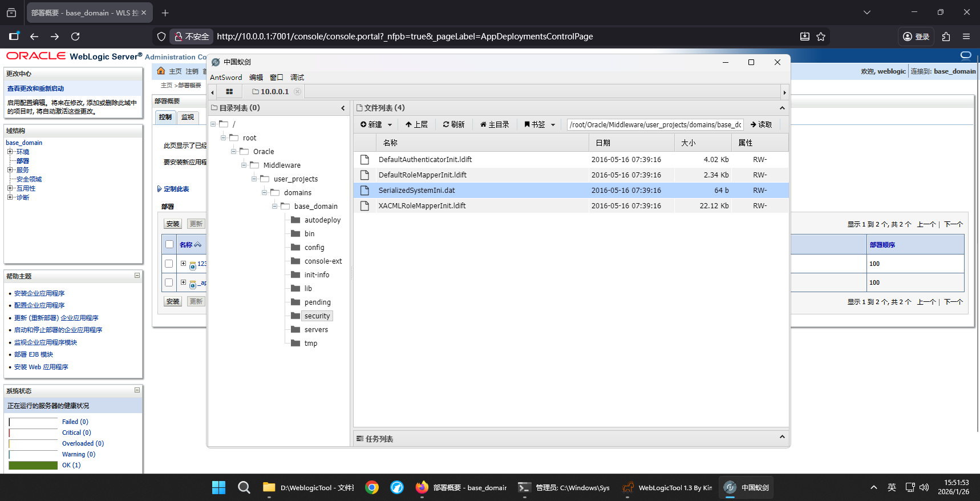Click the green OK health bar

click(34, 465)
